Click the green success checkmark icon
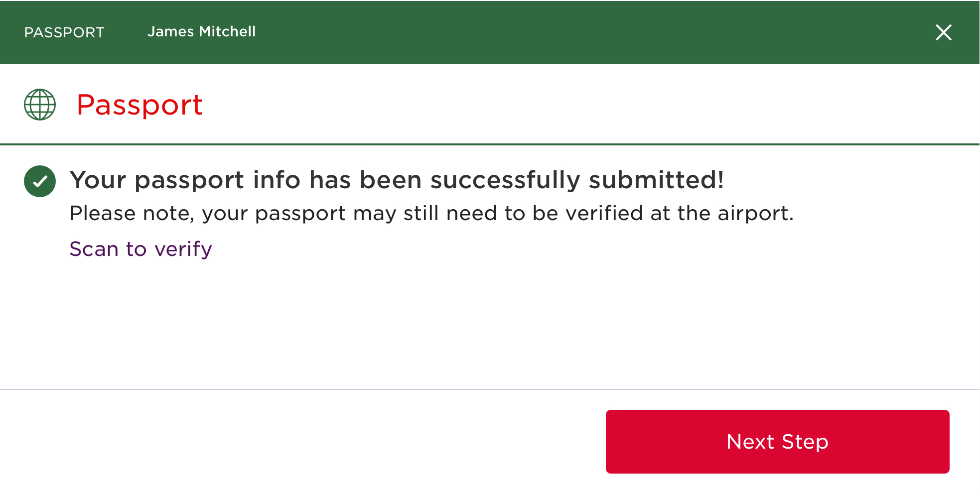Image resolution: width=980 pixels, height=490 pixels. point(40,181)
